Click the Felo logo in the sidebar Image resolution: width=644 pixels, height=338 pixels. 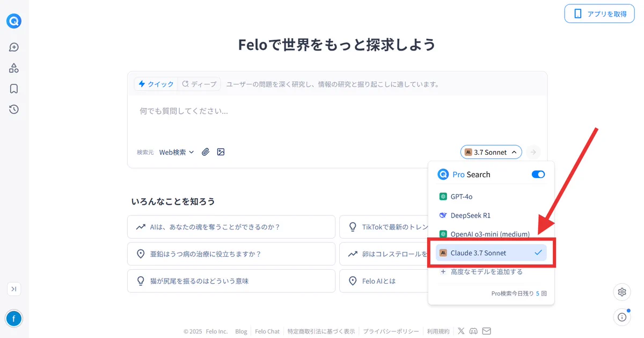click(x=14, y=21)
